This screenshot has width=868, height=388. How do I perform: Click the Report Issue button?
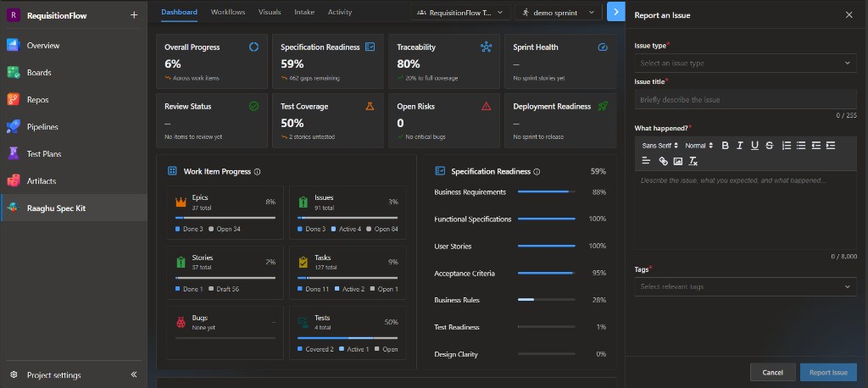828,373
